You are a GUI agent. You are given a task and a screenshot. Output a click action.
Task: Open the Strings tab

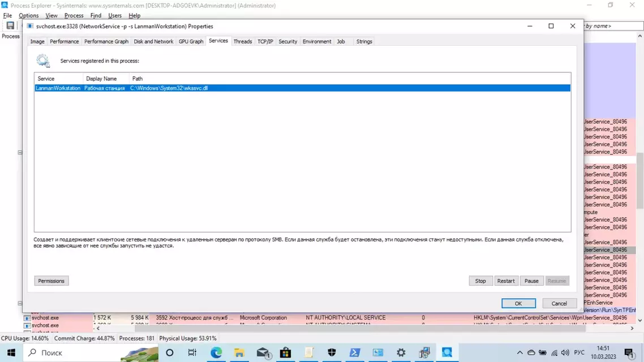click(x=364, y=41)
